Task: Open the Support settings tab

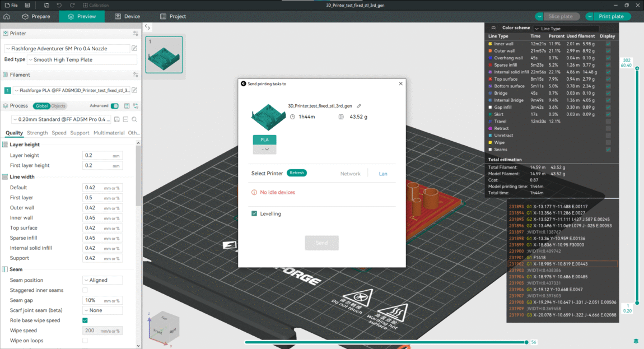Action: point(80,133)
